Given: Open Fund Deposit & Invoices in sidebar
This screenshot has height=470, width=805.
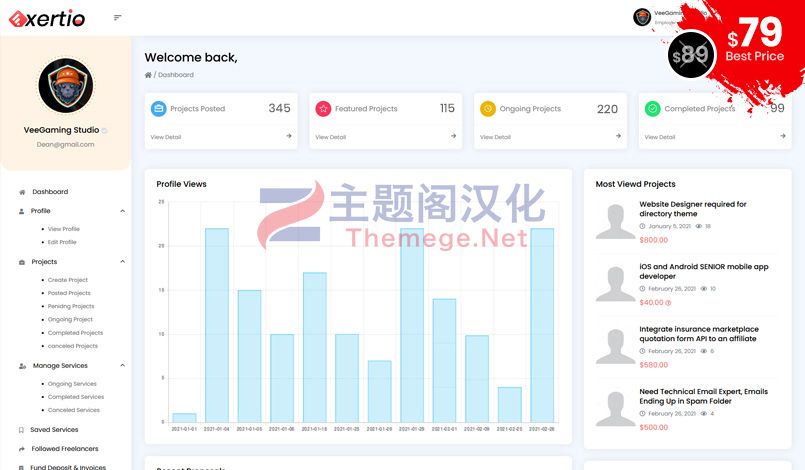Looking at the screenshot, I should 68,467.
